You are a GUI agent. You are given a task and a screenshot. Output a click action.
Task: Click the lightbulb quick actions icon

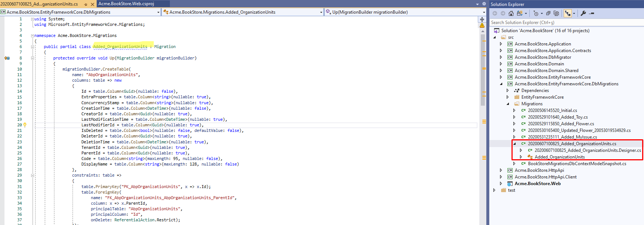pyautogui.click(x=25, y=125)
